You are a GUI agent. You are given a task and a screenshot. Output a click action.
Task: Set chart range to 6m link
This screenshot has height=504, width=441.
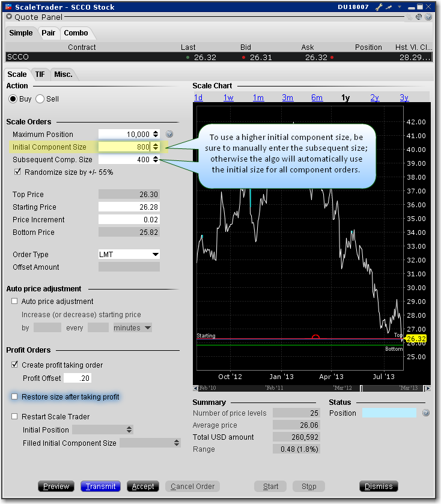pyautogui.click(x=317, y=98)
